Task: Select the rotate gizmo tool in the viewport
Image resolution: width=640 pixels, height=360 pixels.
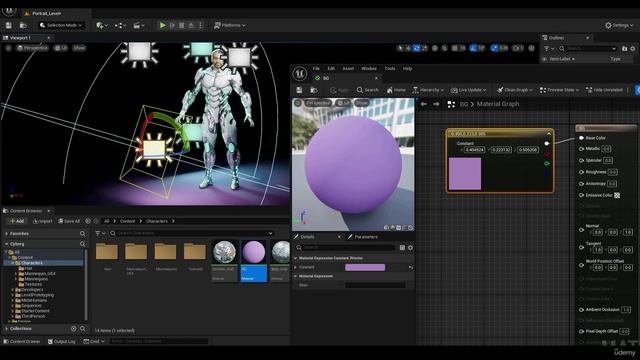Action: [416, 48]
